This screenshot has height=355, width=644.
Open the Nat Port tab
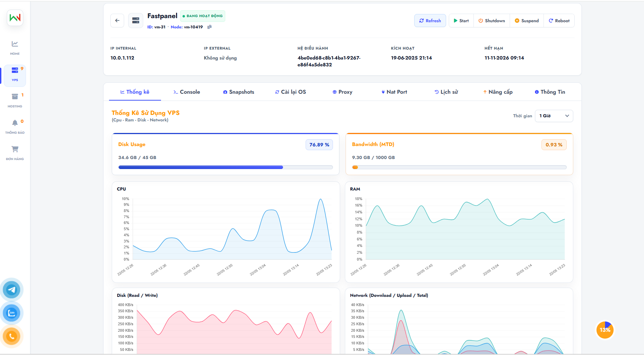394,92
